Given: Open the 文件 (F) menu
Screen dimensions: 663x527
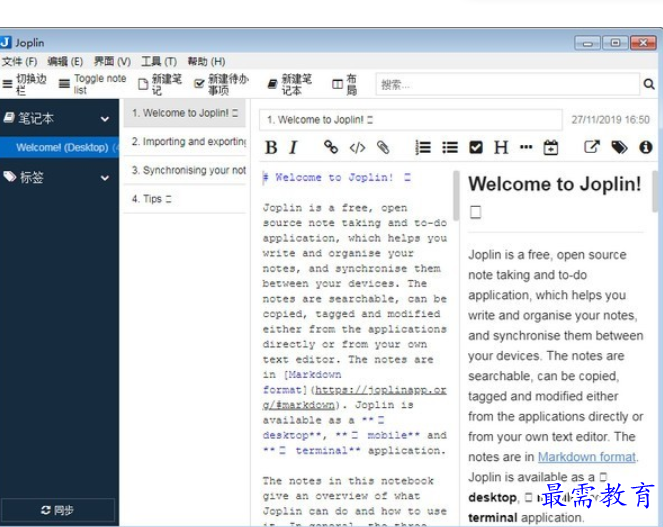Looking at the screenshot, I should pos(19,62).
